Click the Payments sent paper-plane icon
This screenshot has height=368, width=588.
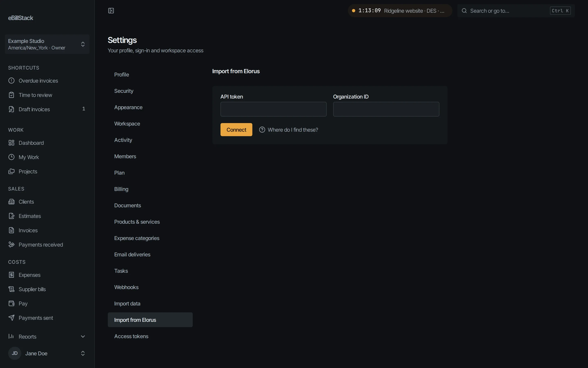pyautogui.click(x=11, y=318)
